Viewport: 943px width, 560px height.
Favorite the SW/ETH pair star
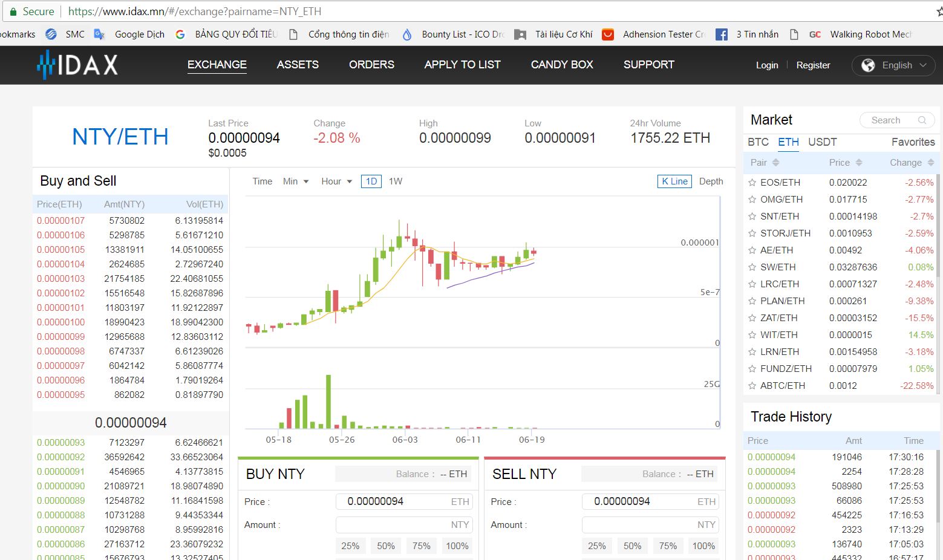click(x=752, y=267)
